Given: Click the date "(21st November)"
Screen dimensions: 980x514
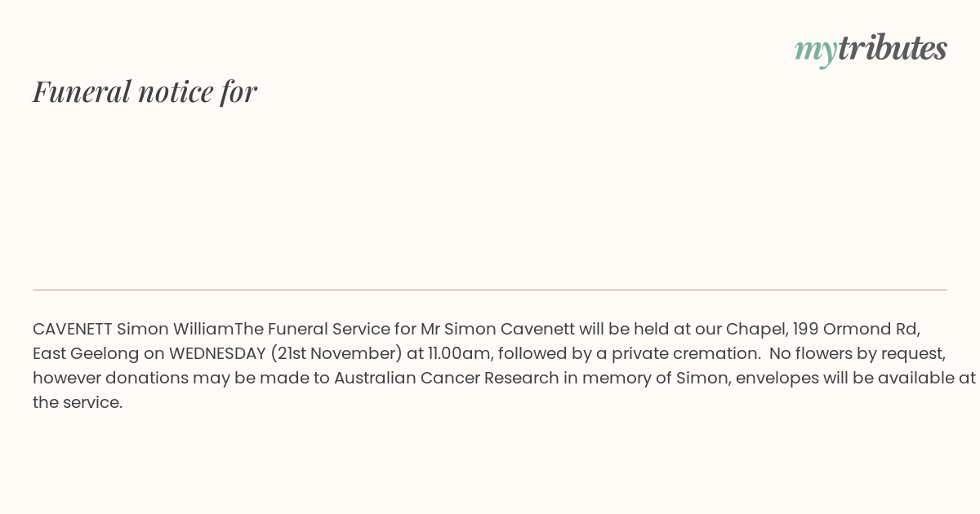Looking at the screenshot, I should point(336,353).
